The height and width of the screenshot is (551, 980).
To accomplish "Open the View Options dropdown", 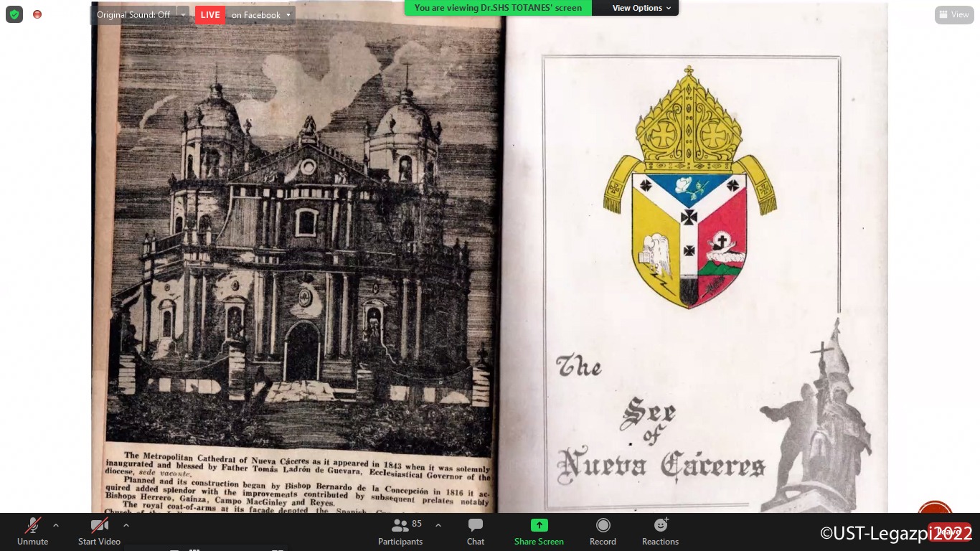I will [x=641, y=8].
